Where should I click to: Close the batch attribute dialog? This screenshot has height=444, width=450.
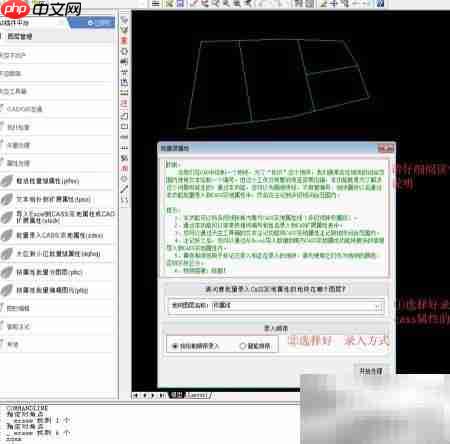click(x=386, y=149)
